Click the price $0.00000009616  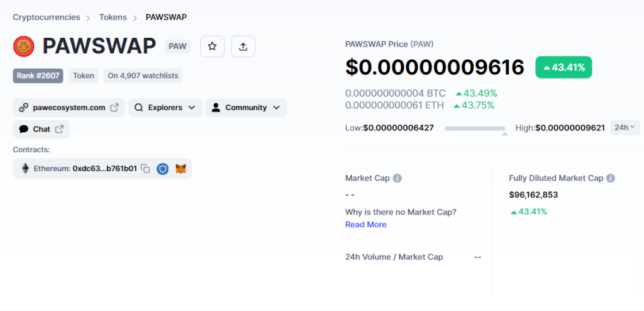(435, 67)
